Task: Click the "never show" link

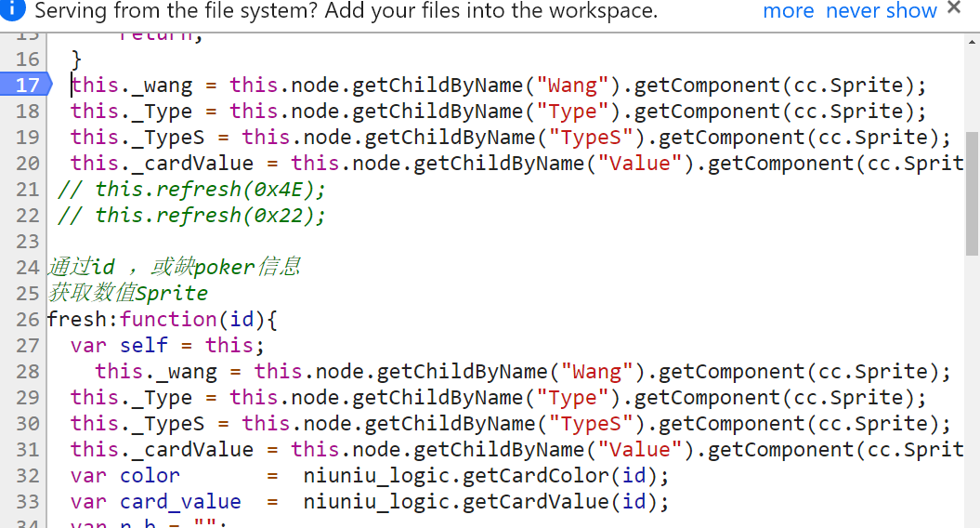Action: coord(881,11)
